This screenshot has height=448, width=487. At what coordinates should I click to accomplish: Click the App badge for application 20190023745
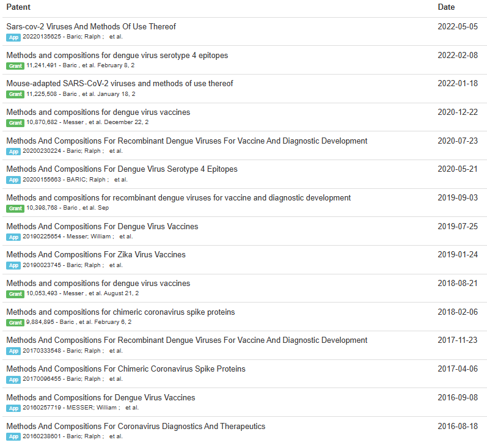coord(13,266)
